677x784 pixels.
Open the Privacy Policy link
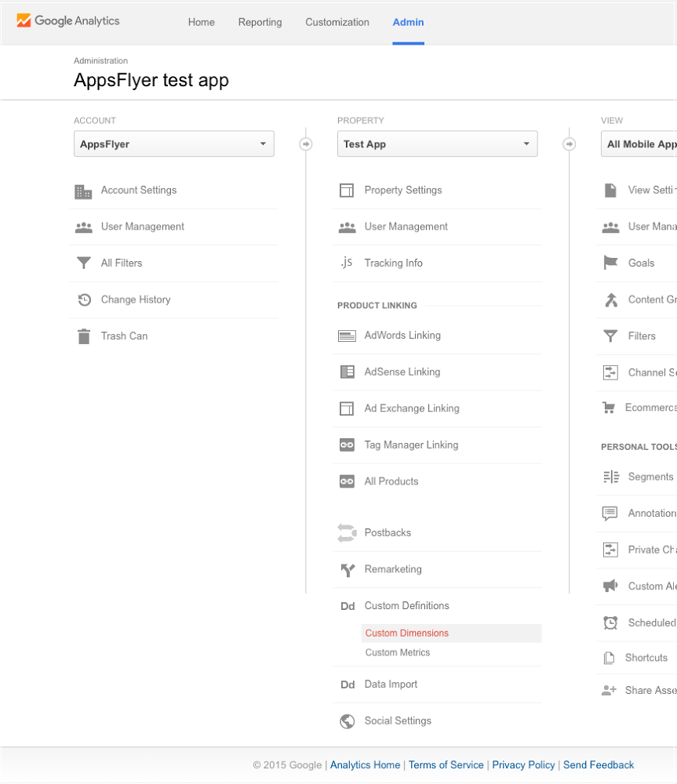[x=523, y=765]
